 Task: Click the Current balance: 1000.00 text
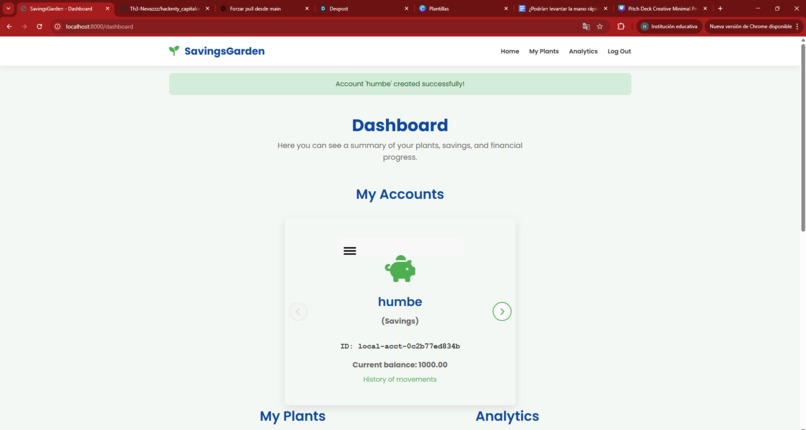[x=400, y=365]
